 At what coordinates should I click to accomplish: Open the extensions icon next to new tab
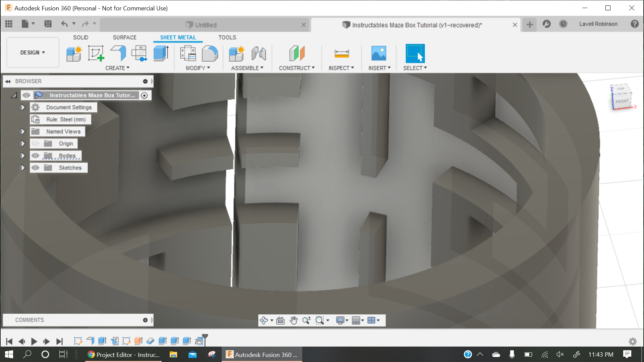coord(546,24)
